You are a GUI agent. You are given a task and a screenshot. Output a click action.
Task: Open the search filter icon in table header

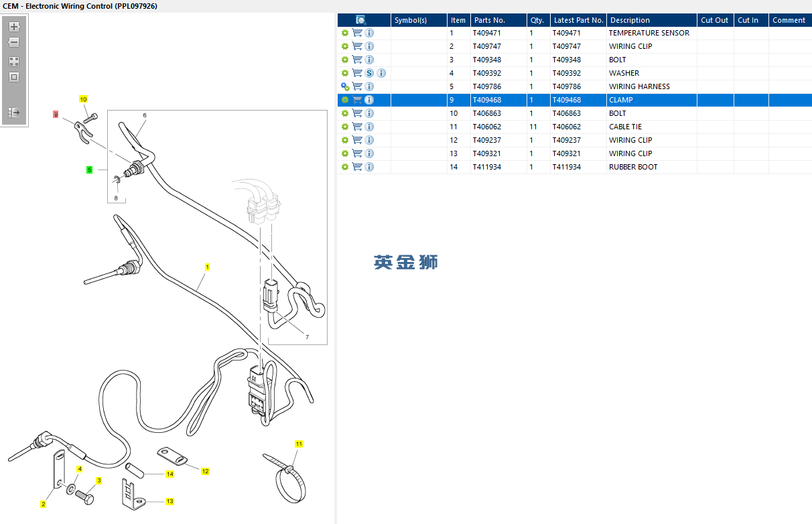360,20
